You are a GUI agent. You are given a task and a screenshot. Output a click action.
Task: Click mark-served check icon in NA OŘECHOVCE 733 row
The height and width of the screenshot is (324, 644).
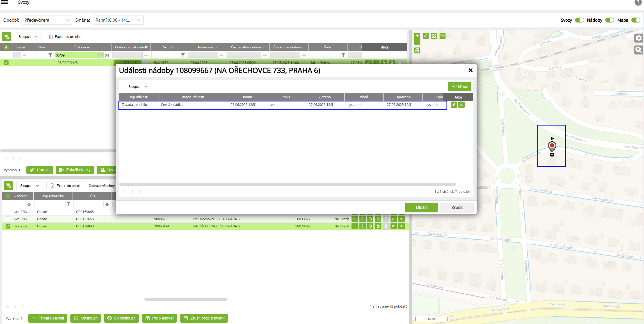point(362,226)
